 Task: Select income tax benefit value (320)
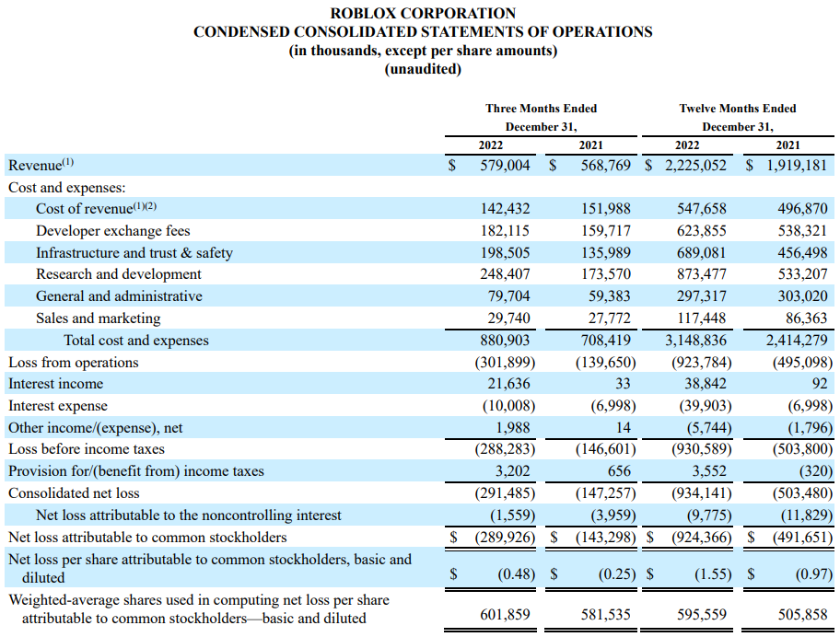point(816,471)
